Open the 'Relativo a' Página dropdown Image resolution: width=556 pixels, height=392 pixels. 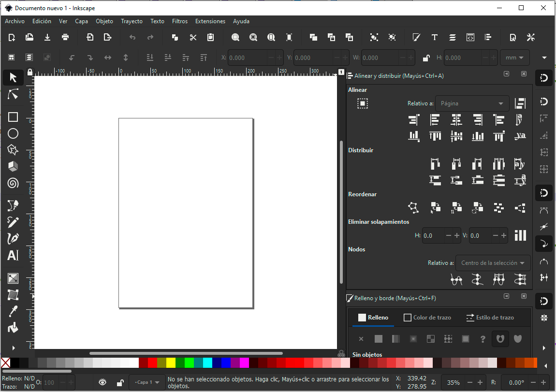point(471,103)
